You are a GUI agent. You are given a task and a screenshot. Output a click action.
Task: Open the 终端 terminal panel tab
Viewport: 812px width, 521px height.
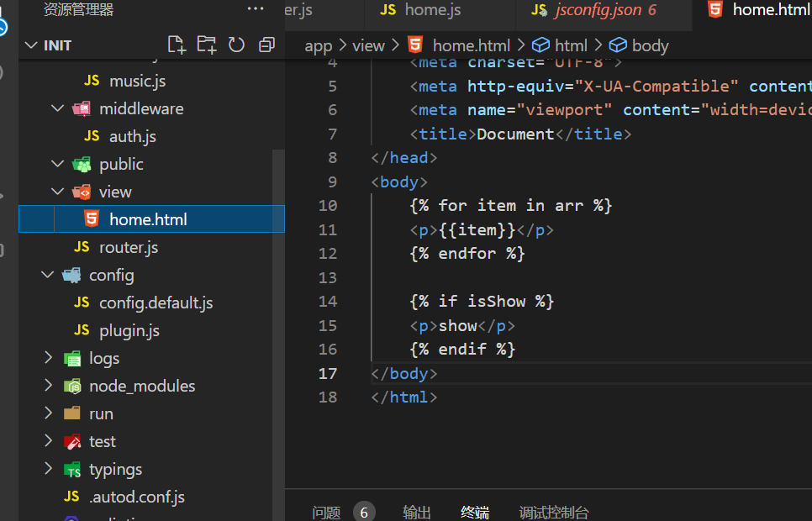click(x=475, y=513)
